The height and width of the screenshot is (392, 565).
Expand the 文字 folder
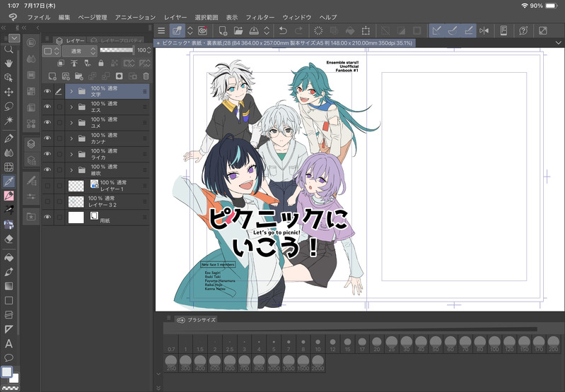(71, 91)
